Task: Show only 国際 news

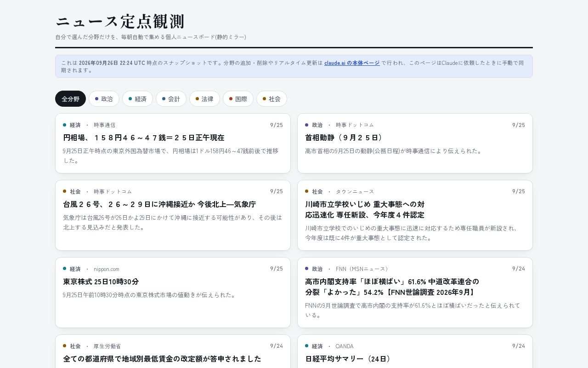Action: 238,99
